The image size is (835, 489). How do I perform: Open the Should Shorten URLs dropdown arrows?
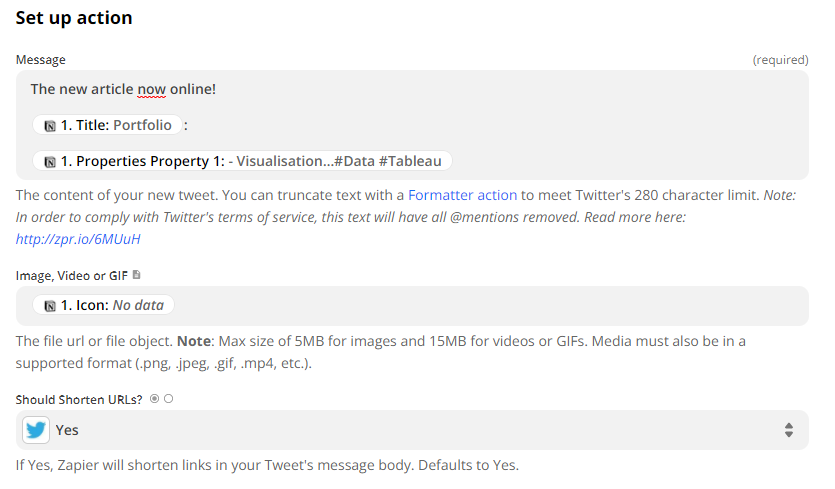pos(789,430)
